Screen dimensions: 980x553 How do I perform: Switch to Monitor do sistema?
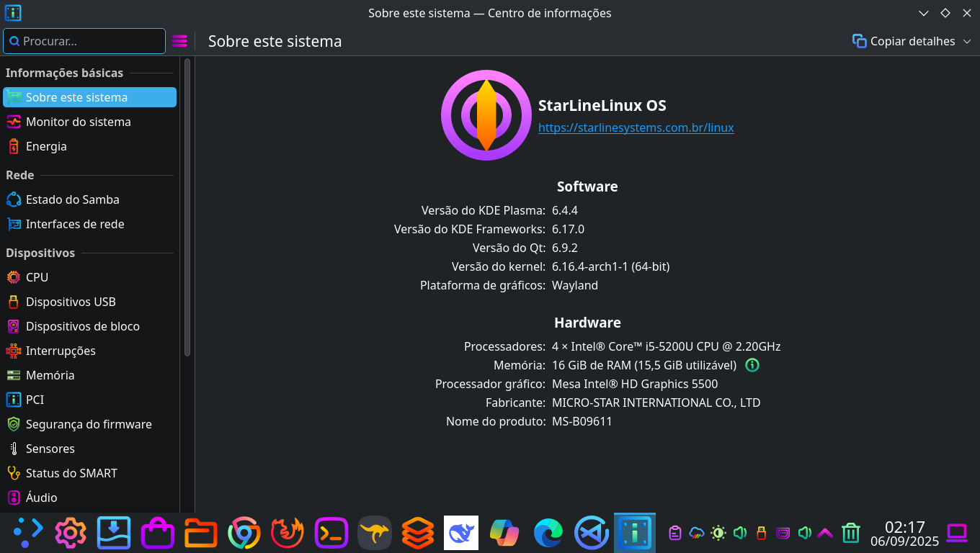coord(79,122)
